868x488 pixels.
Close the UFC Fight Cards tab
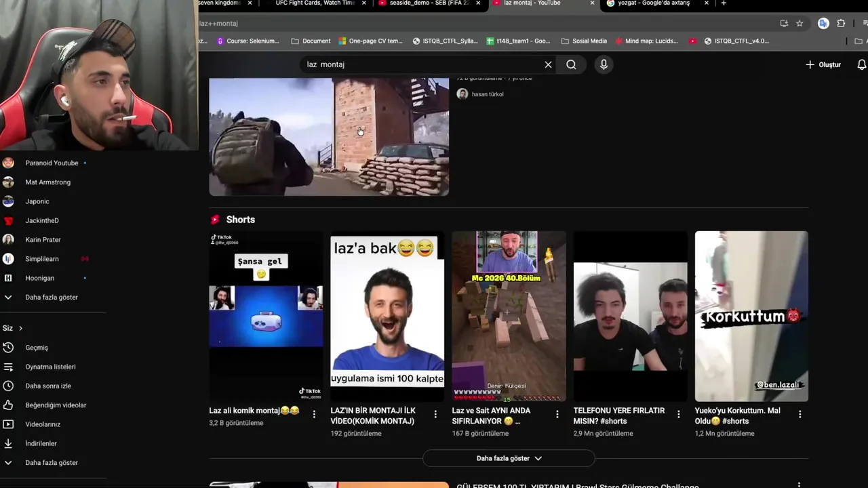[364, 3]
